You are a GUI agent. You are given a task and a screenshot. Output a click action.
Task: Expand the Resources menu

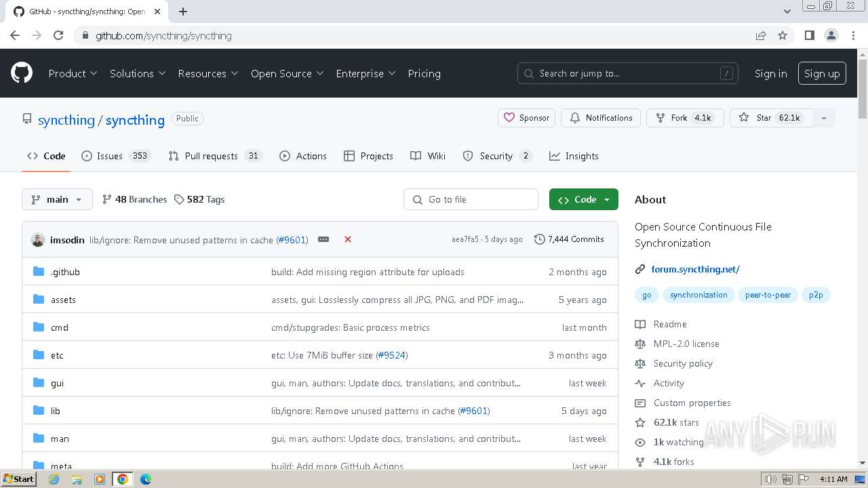pyautogui.click(x=208, y=73)
